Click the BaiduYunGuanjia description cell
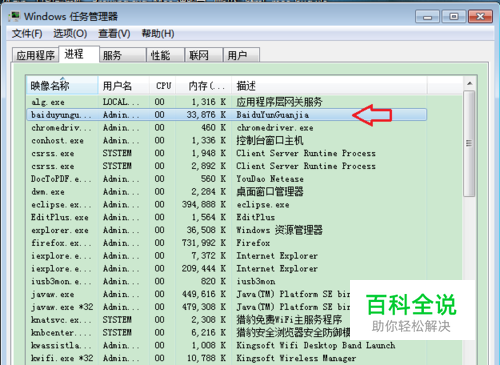 [x=273, y=115]
